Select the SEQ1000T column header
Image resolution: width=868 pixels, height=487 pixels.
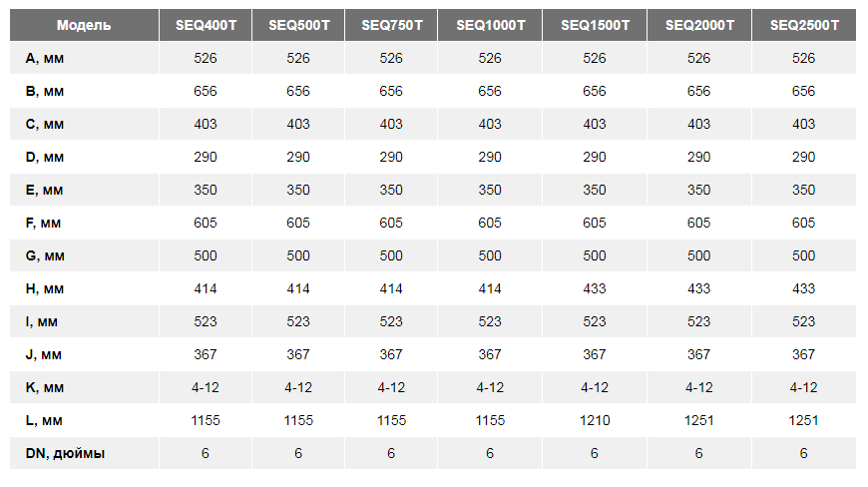tap(490, 25)
